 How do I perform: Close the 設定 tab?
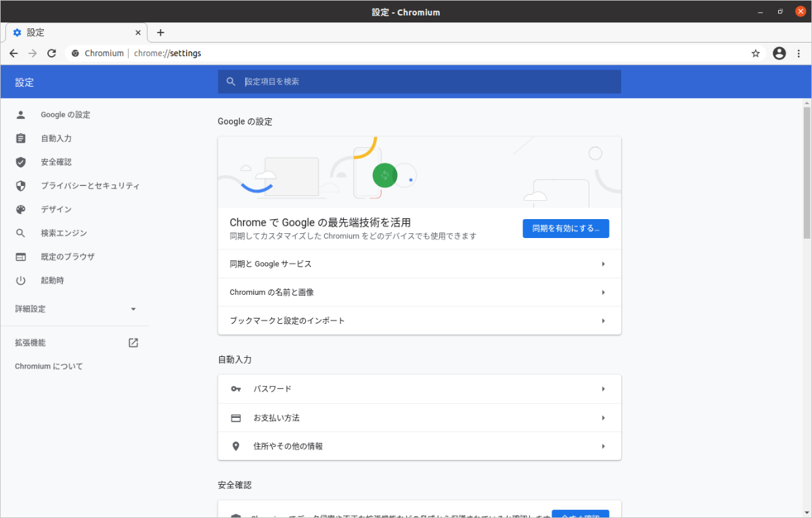[x=138, y=32]
